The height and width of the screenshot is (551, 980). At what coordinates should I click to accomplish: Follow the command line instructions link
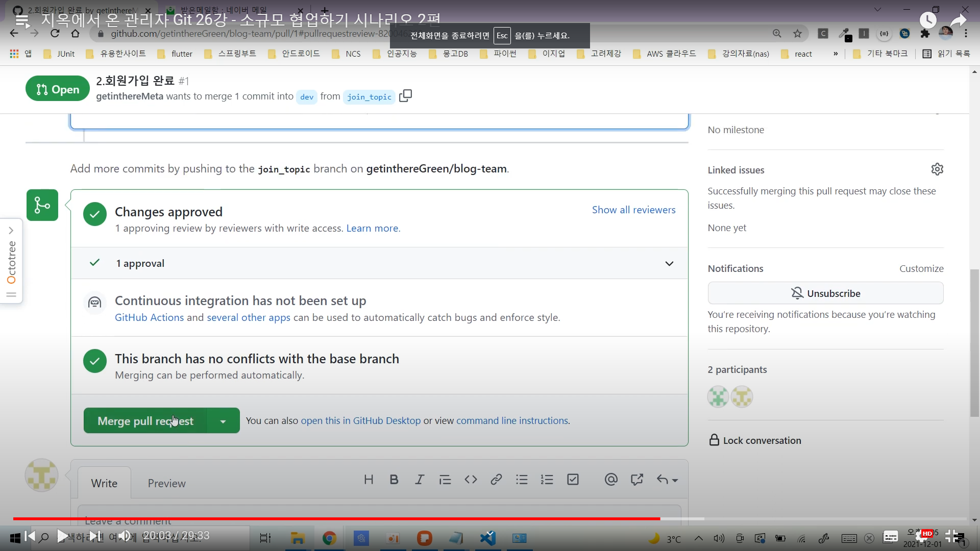(512, 420)
